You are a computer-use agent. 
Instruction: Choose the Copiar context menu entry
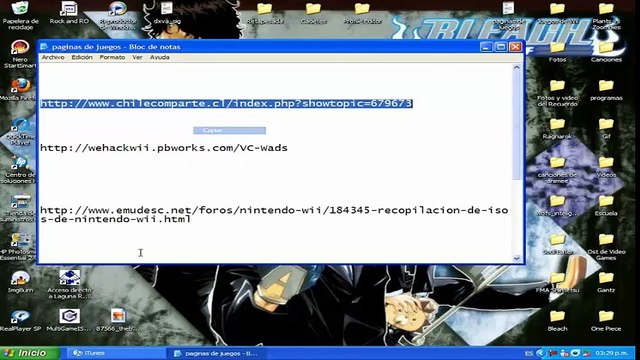tap(229, 130)
